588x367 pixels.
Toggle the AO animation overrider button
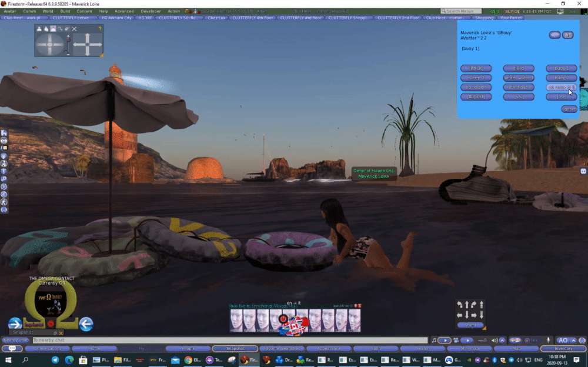[x=563, y=341]
